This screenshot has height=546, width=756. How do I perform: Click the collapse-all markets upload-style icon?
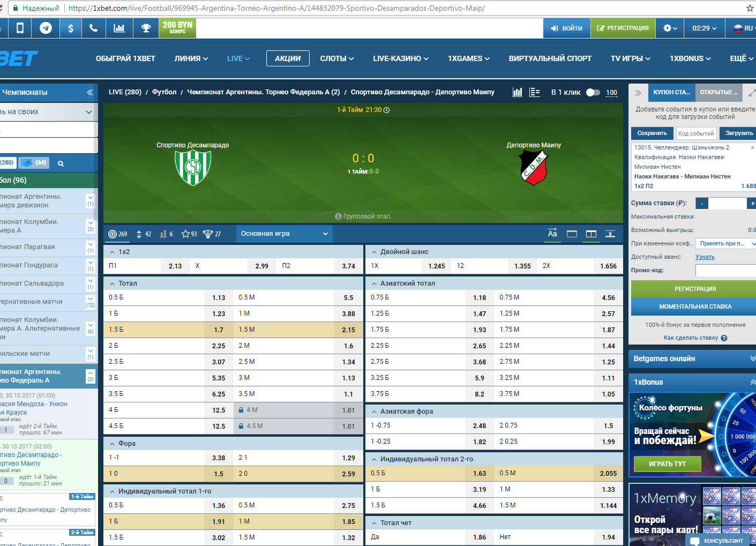click(x=610, y=234)
